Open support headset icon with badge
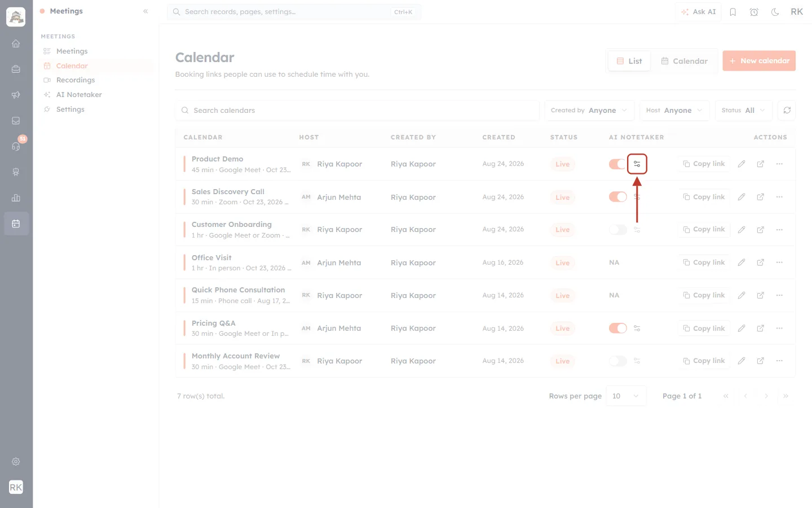 tap(16, 146)
